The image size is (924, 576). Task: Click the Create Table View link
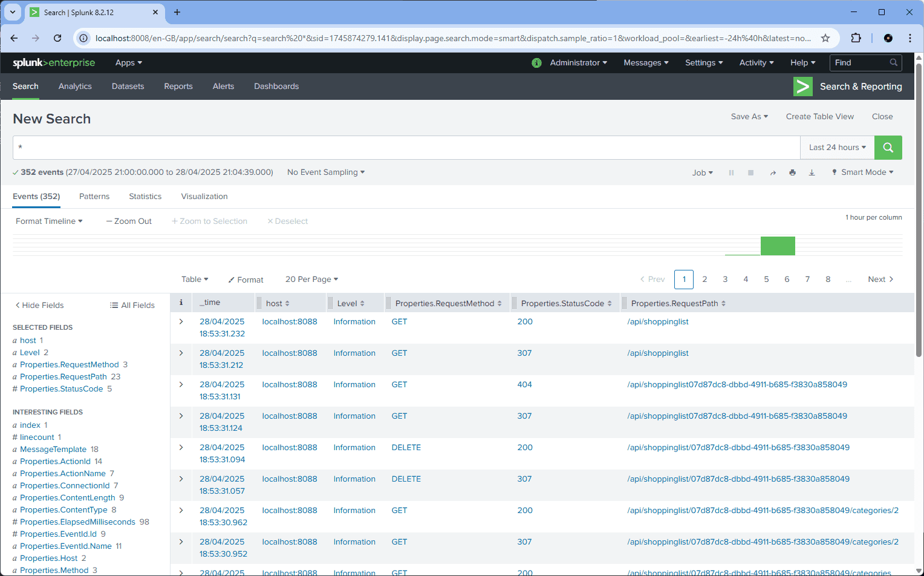(819, 117)
